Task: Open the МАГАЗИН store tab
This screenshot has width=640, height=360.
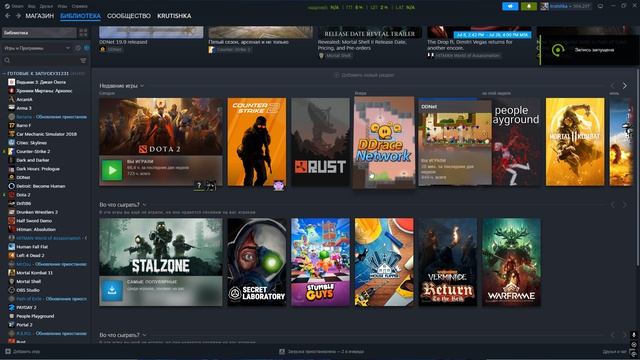Action: pyautogui.click(x=40, y=16)
